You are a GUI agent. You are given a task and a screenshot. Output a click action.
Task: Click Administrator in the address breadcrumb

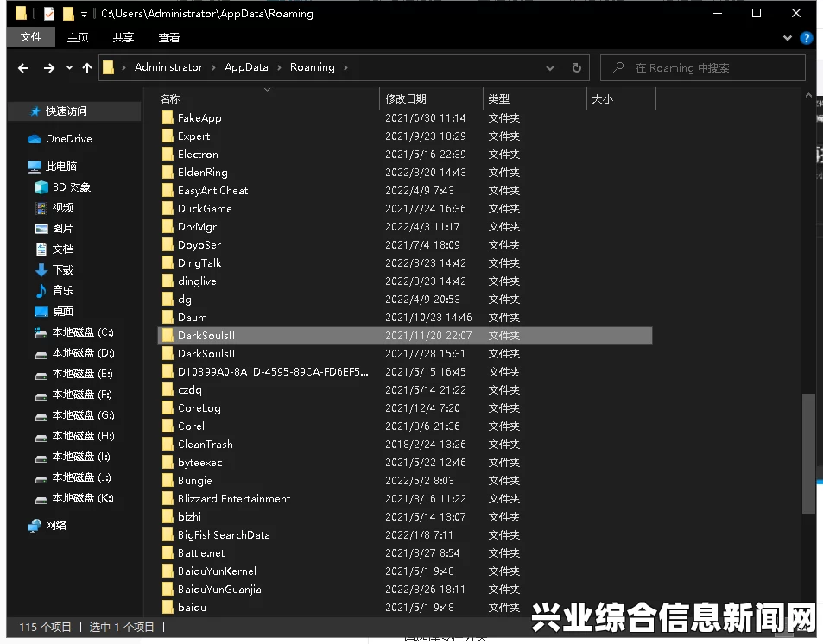168,67
